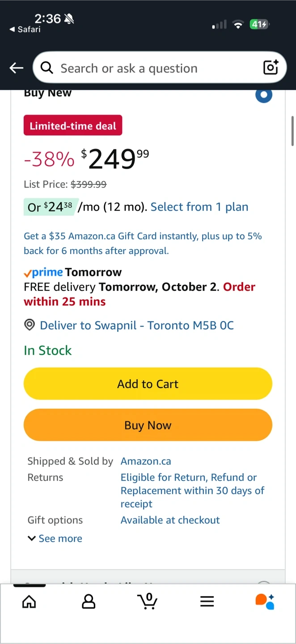Screen dimensions: 296x644
Task: Return to Safari via status bar
Action: 25,30
